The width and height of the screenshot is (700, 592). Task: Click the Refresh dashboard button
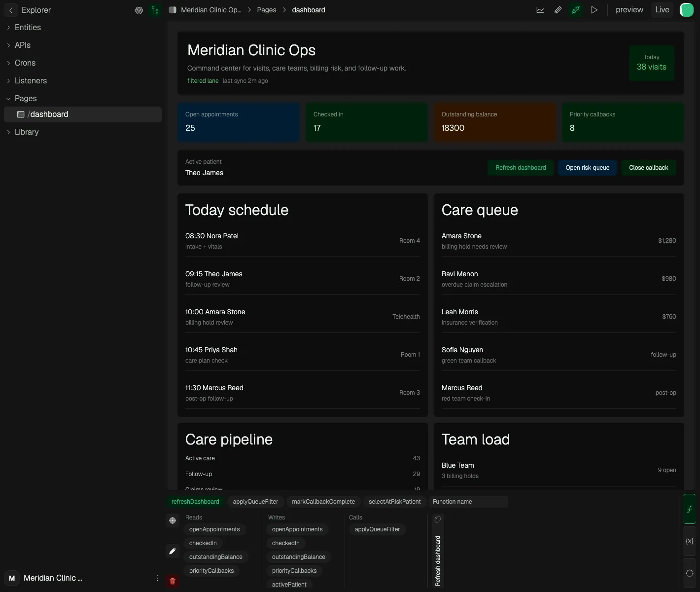click(521, 168)
